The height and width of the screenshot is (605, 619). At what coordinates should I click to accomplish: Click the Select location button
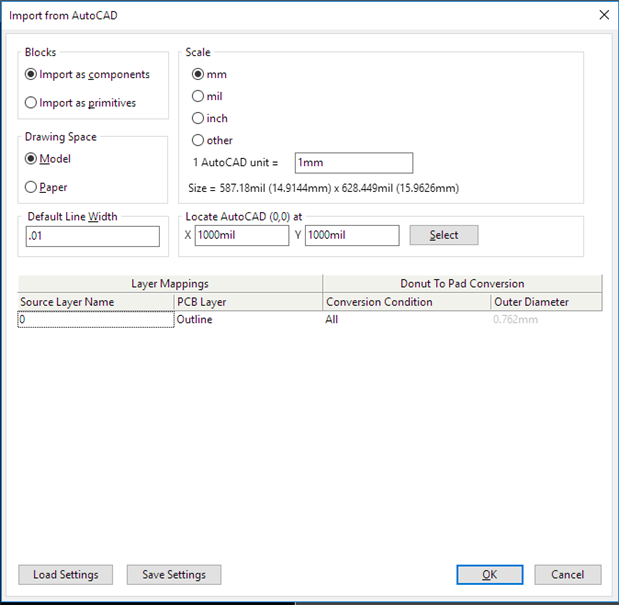pos(444,235)
